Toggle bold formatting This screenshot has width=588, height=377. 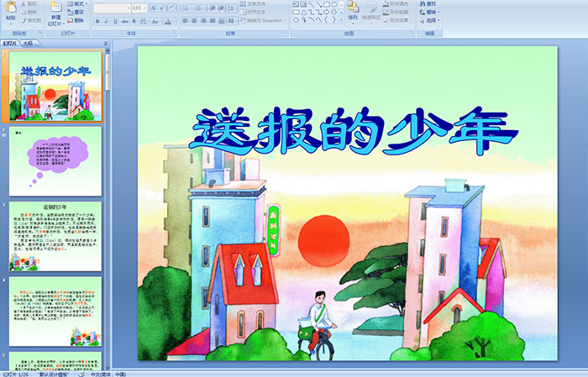click(97, 21)
